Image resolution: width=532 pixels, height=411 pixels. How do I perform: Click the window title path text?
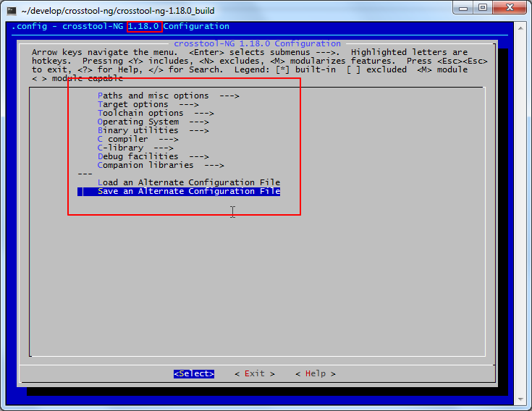118,11
